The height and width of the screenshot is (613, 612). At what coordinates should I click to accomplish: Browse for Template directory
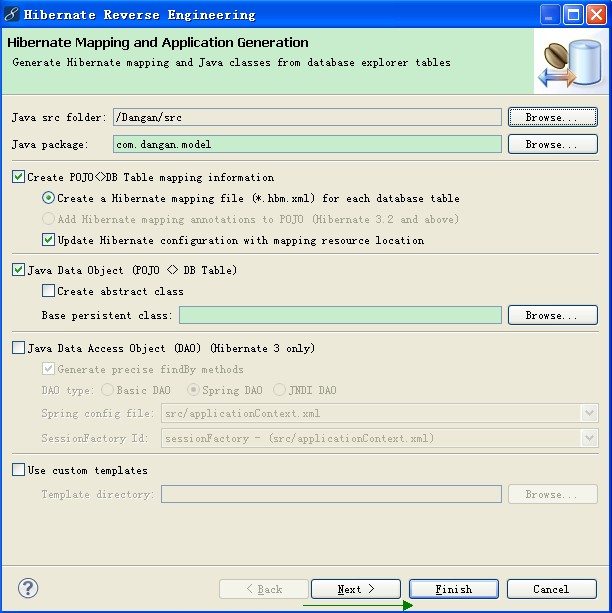[553, 494]
